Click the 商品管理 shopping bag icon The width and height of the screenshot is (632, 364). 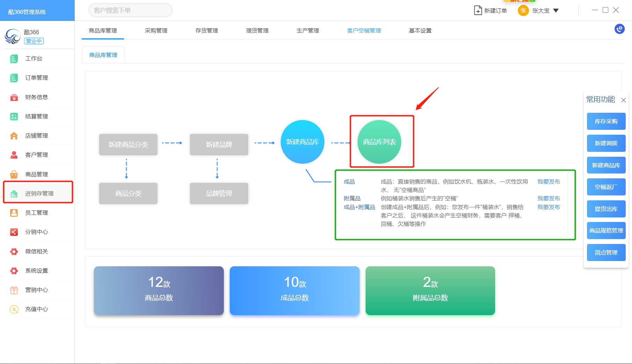pos(14,174)
